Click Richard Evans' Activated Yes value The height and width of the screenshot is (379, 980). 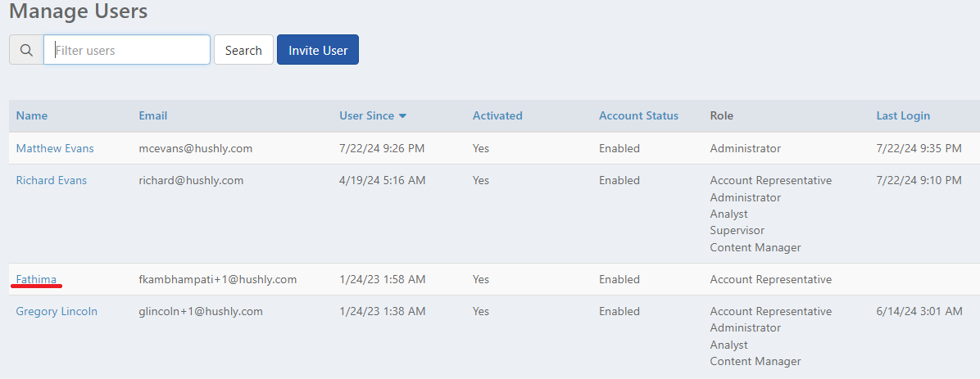(x=481, y=180)
